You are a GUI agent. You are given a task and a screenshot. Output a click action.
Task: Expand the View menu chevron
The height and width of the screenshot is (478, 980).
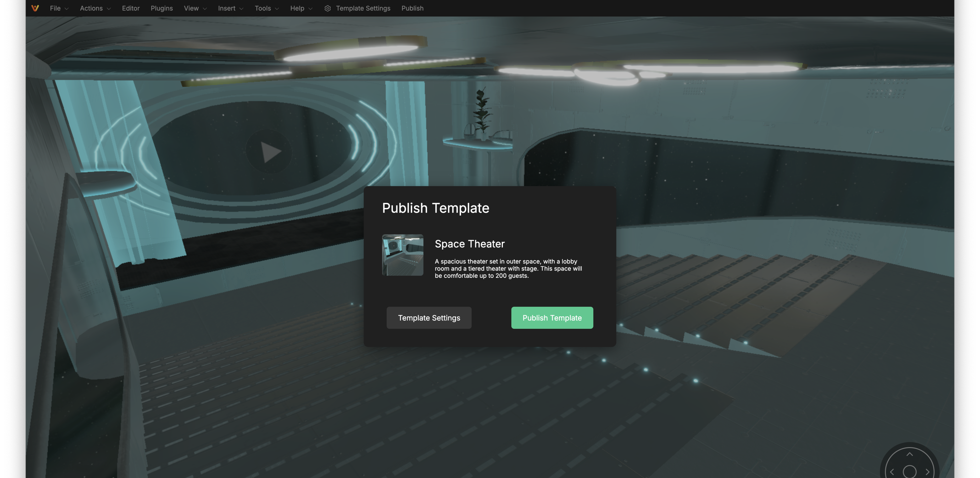pos(205,8)
